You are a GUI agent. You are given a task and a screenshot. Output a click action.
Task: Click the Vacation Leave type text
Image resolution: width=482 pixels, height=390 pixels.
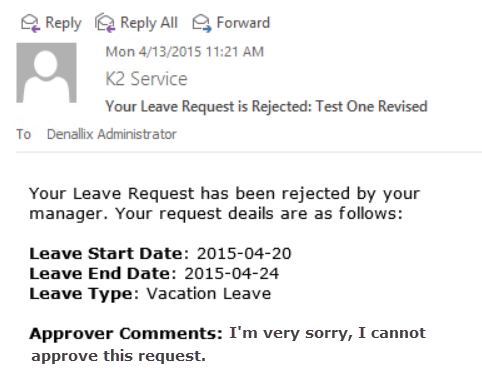click(209, 294)
